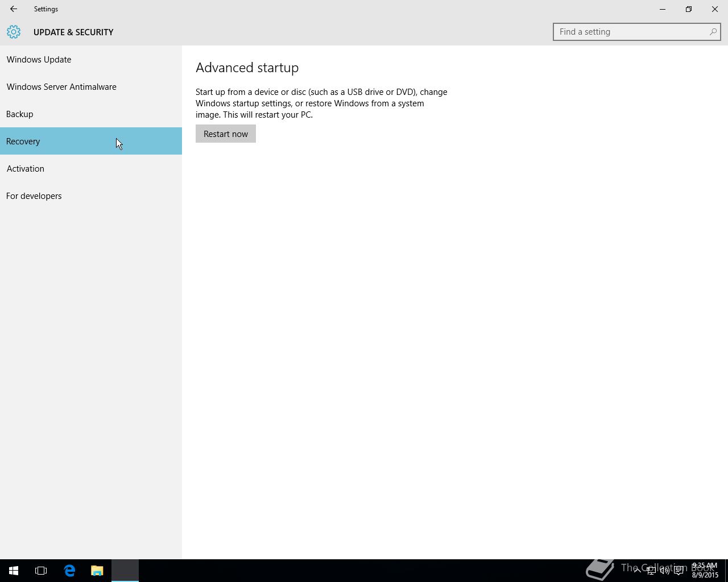728x582 pixels.
Task: Click the search magnifier in Find a setting
Action: [x=713, y=32]
